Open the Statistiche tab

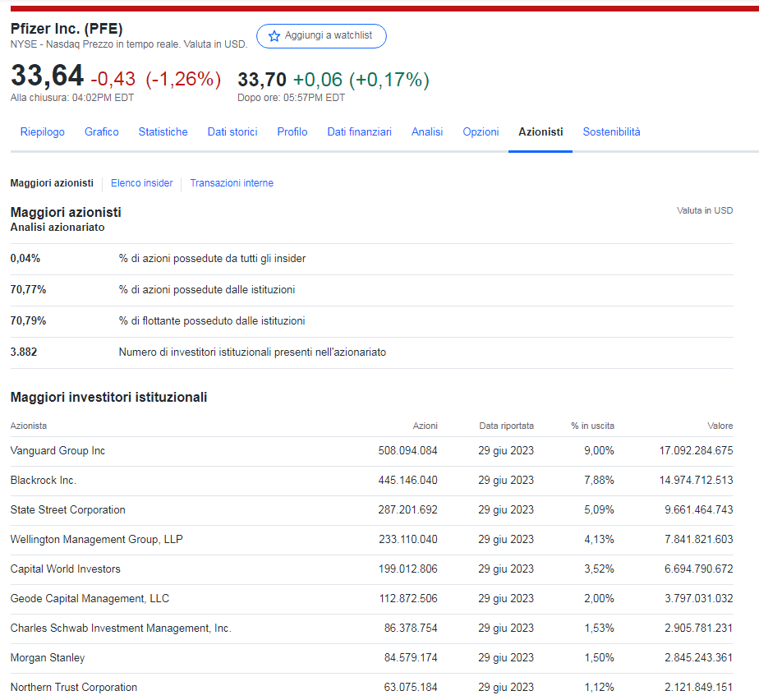[x=163, y=131]
